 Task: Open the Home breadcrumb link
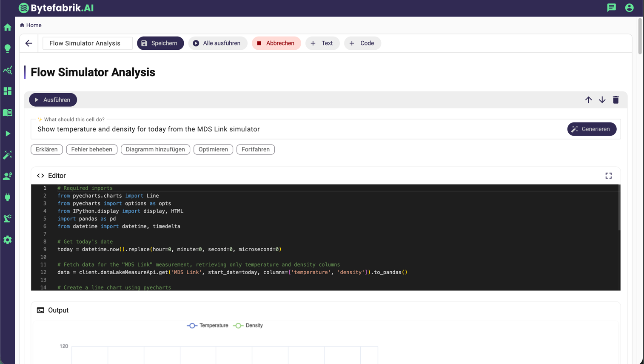point(30,25)
